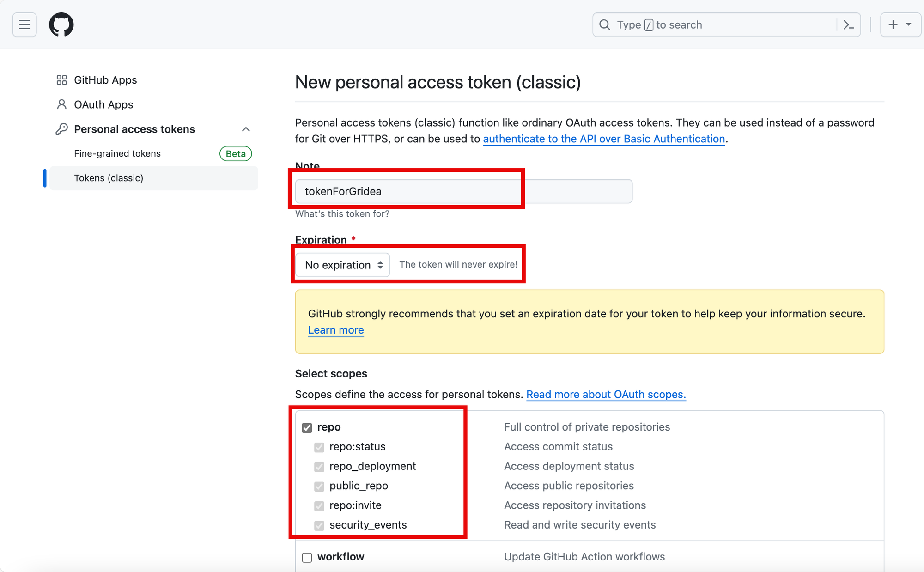Click Learn more about expiration link

(x=336, y=330)
